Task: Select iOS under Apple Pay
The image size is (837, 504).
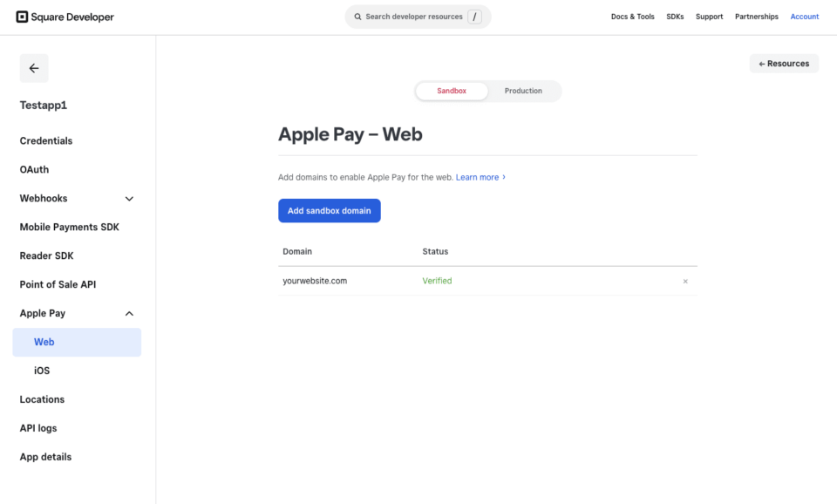Action: [42, 371]
